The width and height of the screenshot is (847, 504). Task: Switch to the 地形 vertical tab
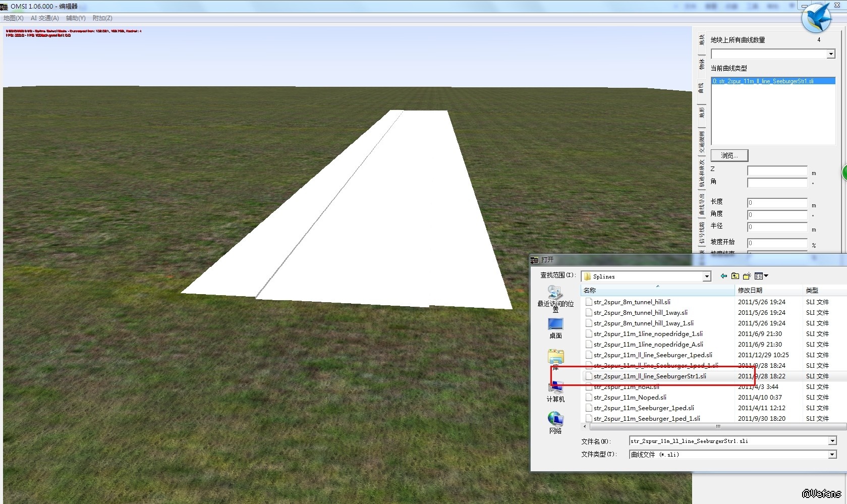[701, 112]
